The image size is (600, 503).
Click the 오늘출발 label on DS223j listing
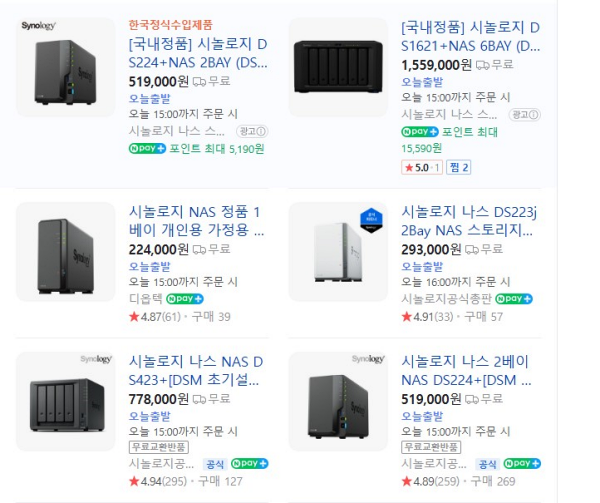(x=422, y=267)
